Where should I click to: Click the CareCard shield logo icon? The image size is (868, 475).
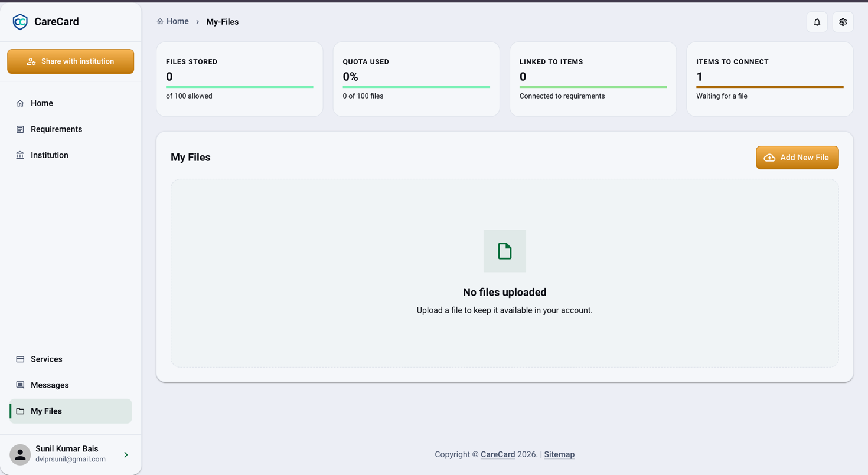click(20, 22)
